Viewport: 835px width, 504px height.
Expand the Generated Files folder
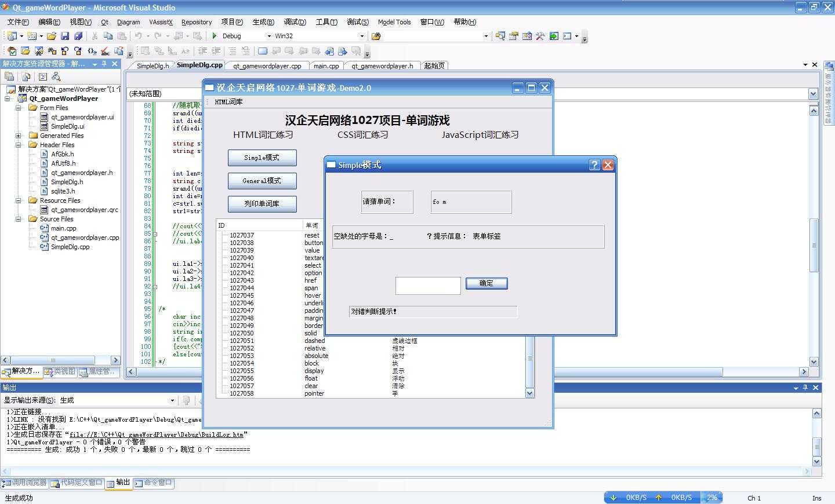tap(19, 136)
